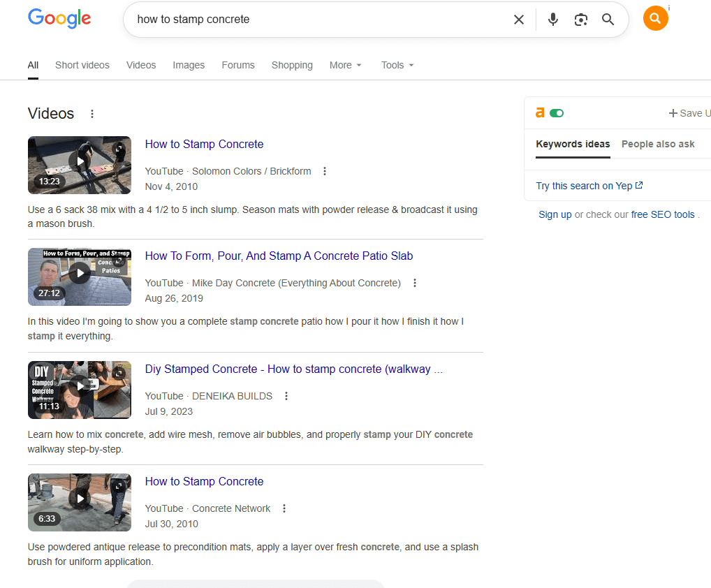The image size is (711, 588).
Task: Play the 6:33 video thumbnail
Action: pyautogui.click(x=80, y=502)
